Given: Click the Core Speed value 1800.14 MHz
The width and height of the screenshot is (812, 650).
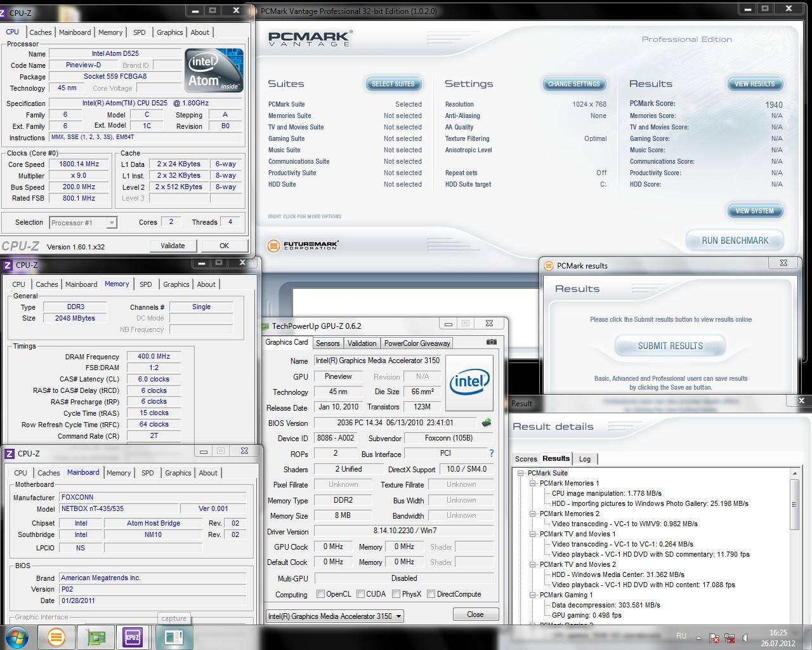Looking at the screenshot, I should point(79,164).
